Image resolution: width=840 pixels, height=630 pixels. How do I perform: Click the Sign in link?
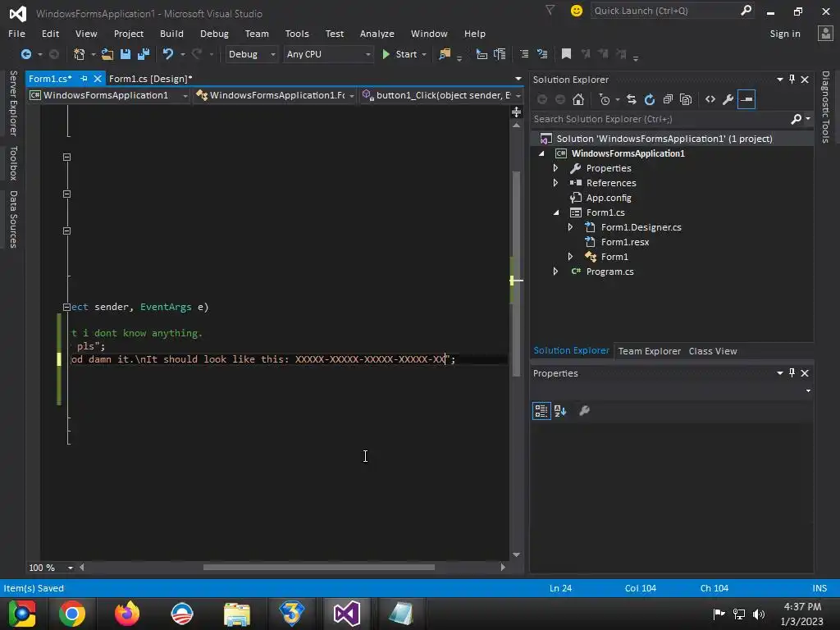[x=785, y=34]
